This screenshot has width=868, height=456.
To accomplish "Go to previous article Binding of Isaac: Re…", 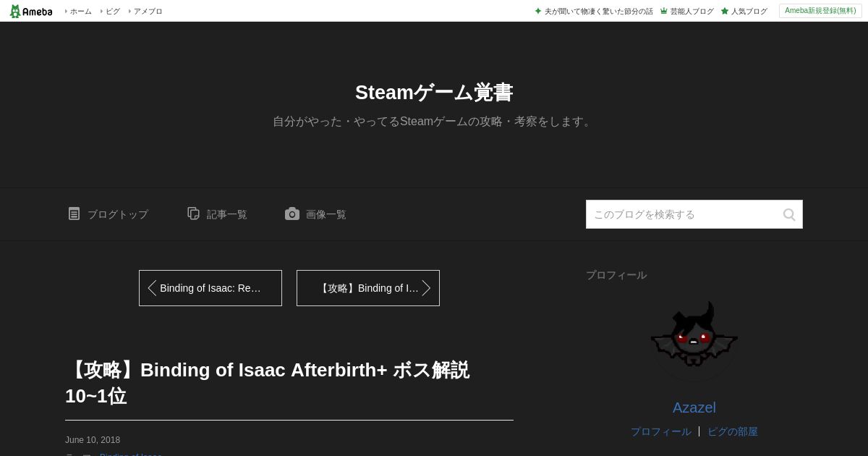I will pyautogui.click(x=210, y=288).
